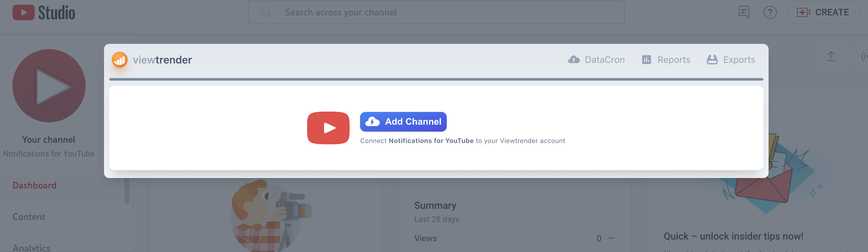The width and height of the screenshot is (868, 252).
Task: Click the search magnifier icon
Action: tap(266, 12)
